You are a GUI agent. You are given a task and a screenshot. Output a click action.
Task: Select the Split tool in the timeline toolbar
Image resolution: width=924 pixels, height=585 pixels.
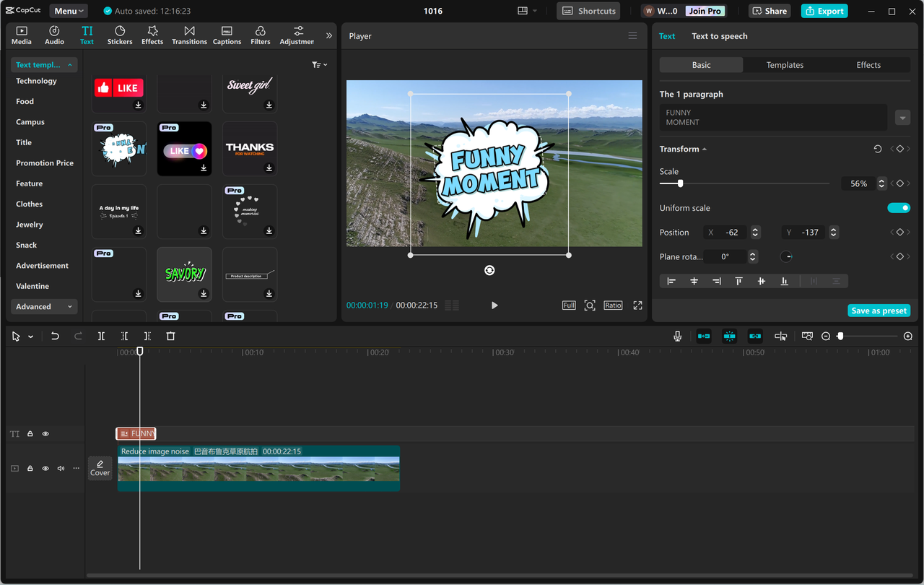(101, 336)
